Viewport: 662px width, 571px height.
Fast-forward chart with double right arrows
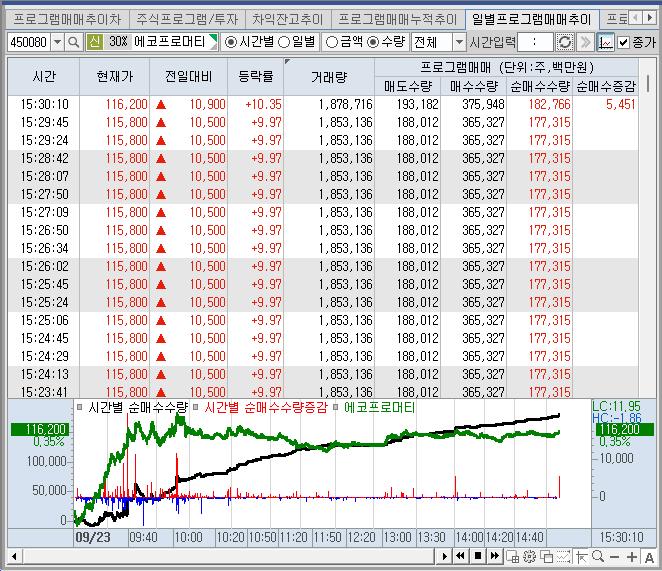pyautogui.click(x=494, y=556)
